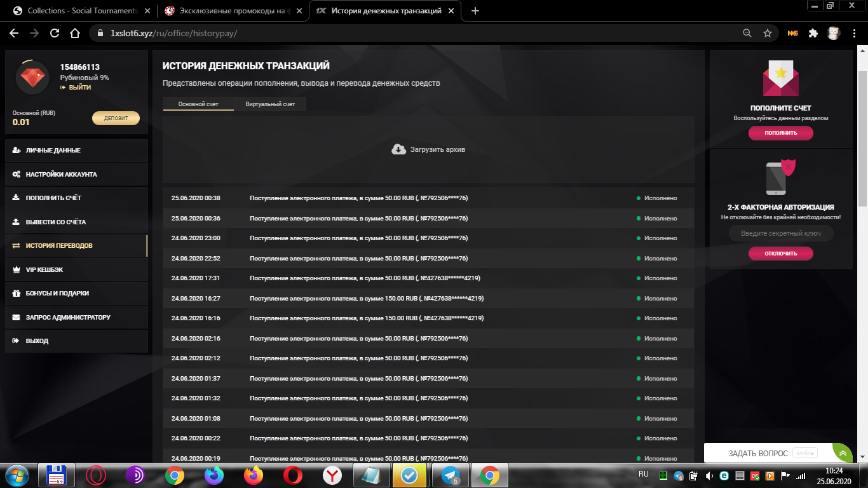
Task: Close the Collections - Social Tournaments tab
Action: click(x=147, y=11)
